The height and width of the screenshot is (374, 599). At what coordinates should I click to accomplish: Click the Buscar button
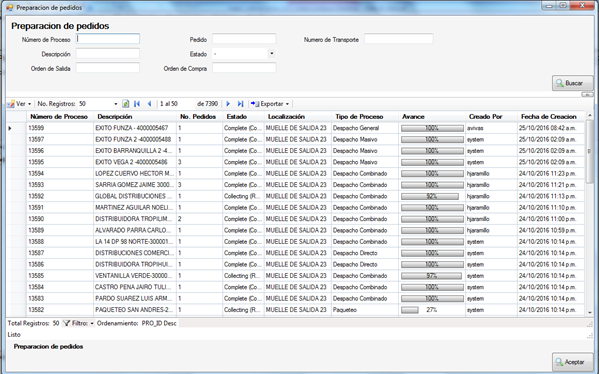click(573, 83)
